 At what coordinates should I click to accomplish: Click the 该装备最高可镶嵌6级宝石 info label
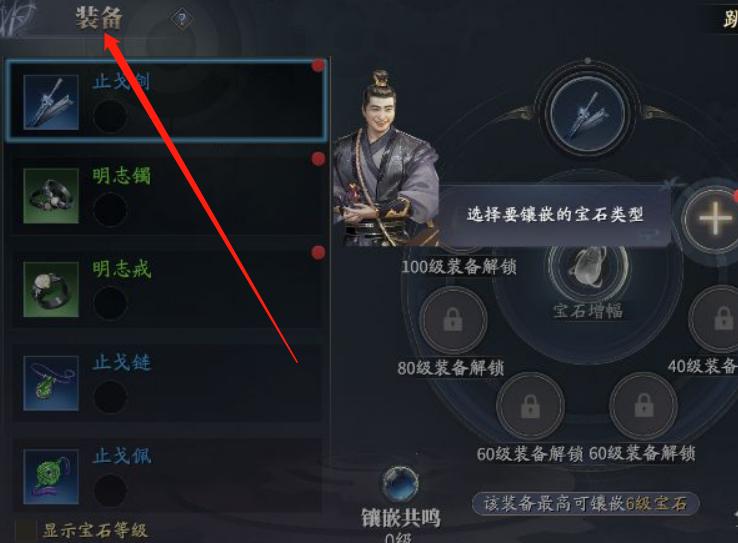click(x=586, y=503)
